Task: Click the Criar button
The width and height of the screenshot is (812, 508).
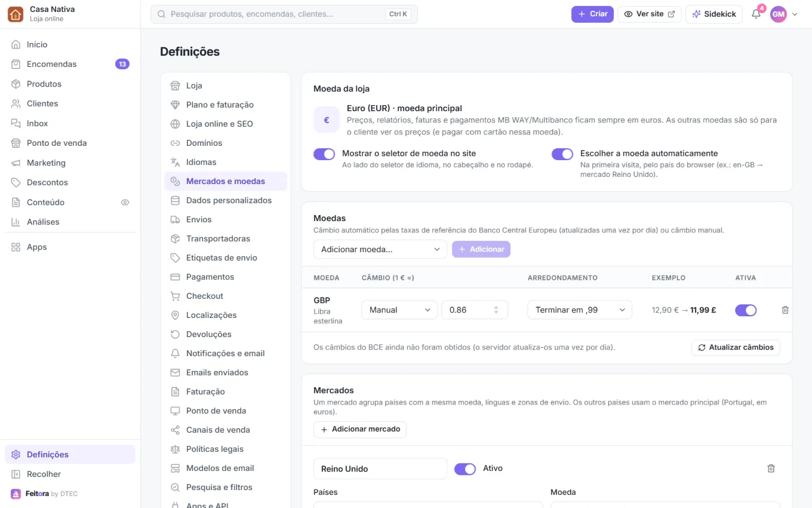Action: coord(592,14)
